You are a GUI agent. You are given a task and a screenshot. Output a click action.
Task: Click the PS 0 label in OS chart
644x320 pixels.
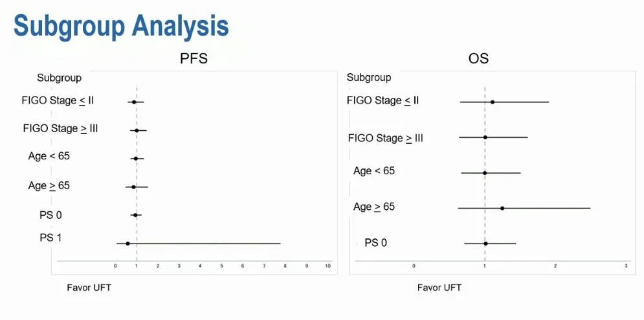375,243
